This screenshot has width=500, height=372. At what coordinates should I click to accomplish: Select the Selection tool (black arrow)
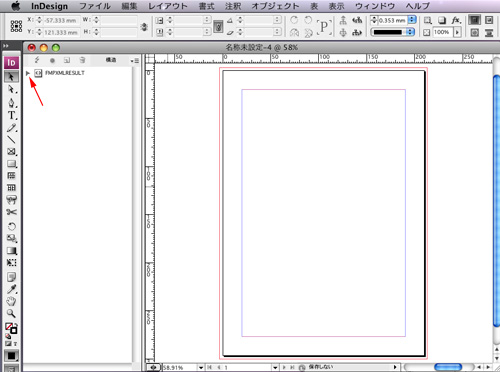point(11,77)
